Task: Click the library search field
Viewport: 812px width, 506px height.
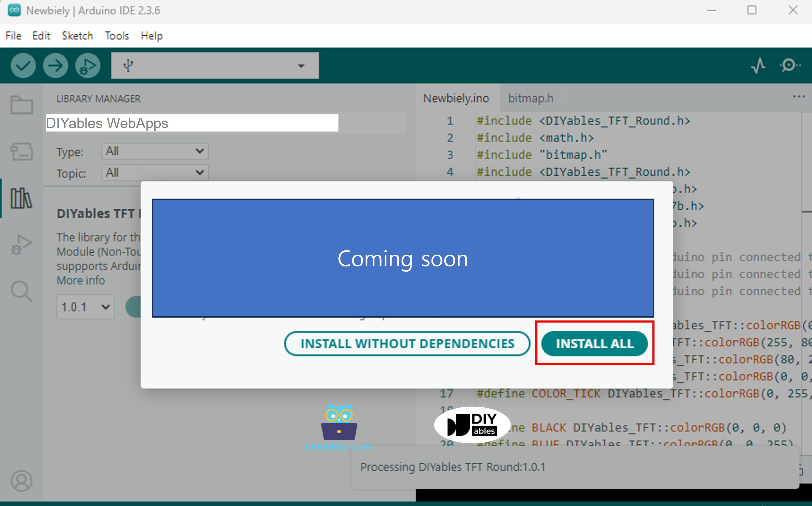Action: coord(192,123)
